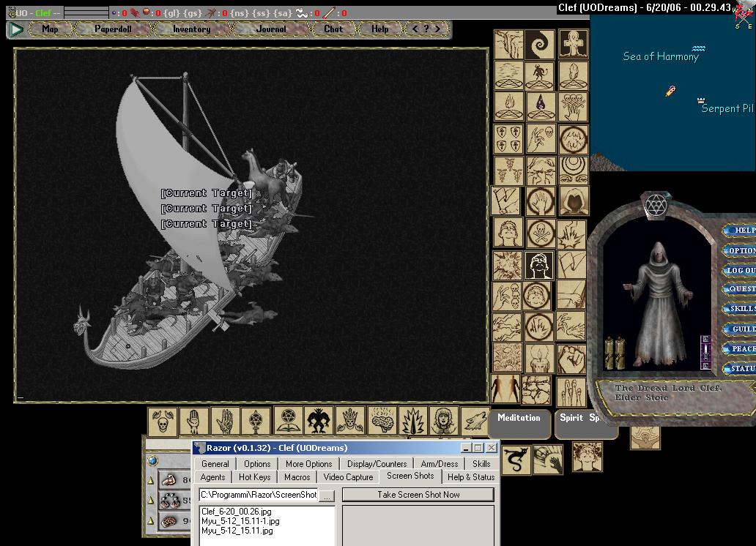Click the brain icon in bottom bar
This screenshot has height=546, width=756.
coord(382,421)
